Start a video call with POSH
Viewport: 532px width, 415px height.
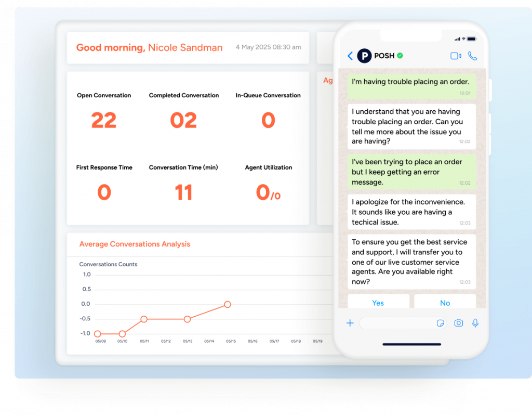click(457, 56)
